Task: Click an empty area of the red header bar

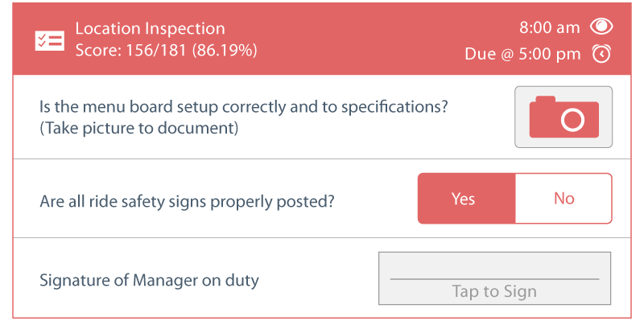Action: [349, 39]
